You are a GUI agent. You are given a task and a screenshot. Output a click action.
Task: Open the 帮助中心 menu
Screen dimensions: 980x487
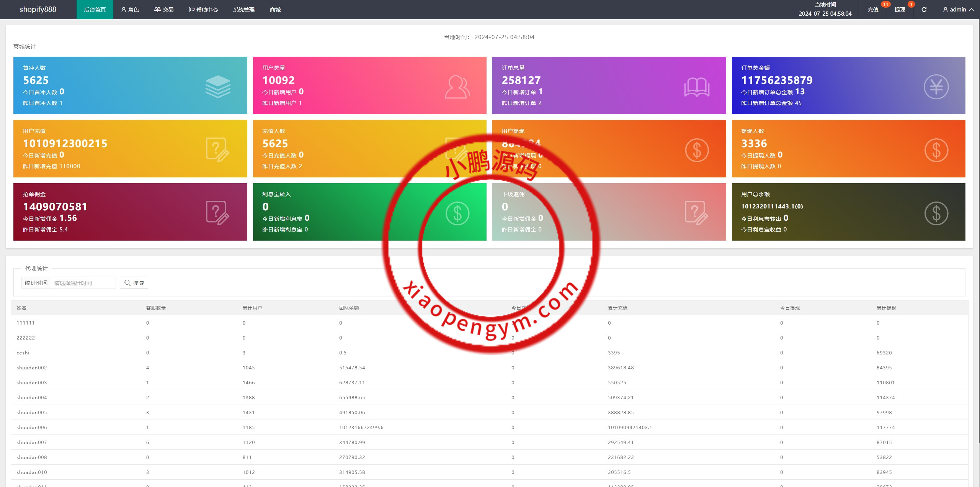pyautogui.click(x=203, y=10)
